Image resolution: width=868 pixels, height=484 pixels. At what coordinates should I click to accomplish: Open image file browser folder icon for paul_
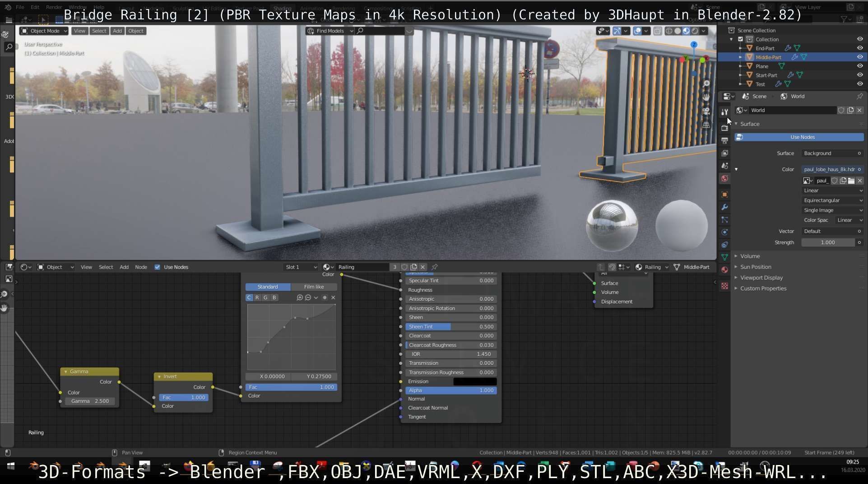(x=851, y=181)
